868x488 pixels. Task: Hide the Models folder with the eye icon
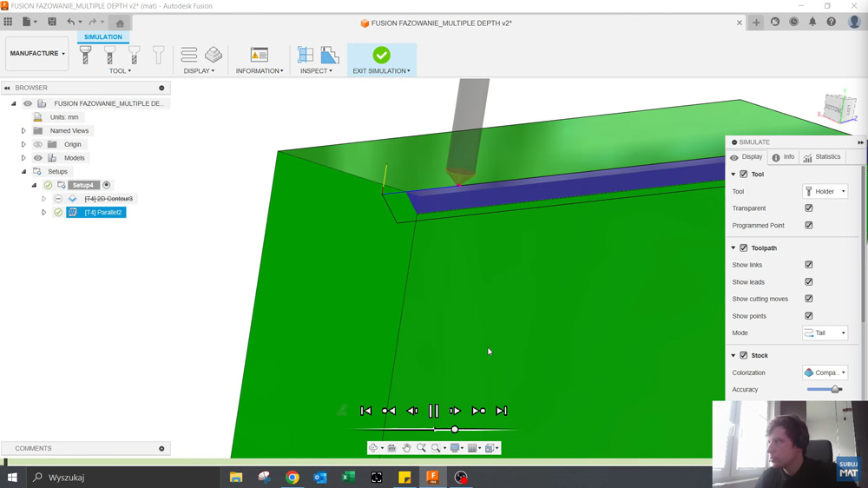click(x=38, y=158)
